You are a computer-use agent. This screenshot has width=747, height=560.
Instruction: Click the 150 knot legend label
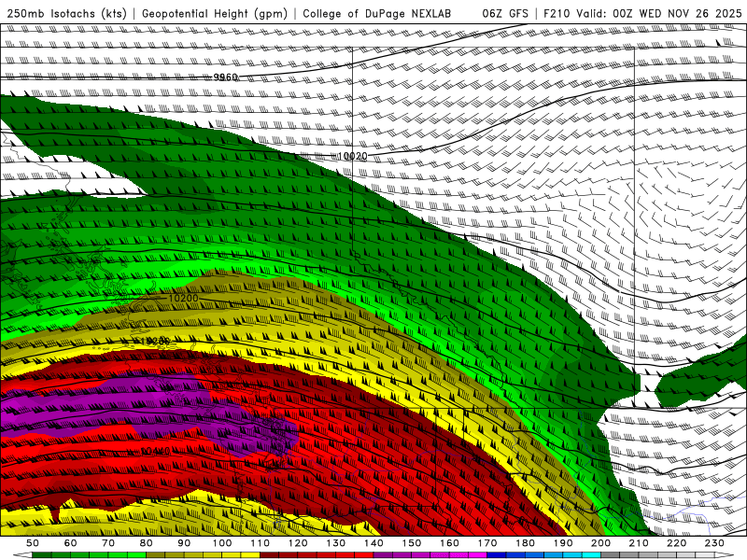[412, 543]
